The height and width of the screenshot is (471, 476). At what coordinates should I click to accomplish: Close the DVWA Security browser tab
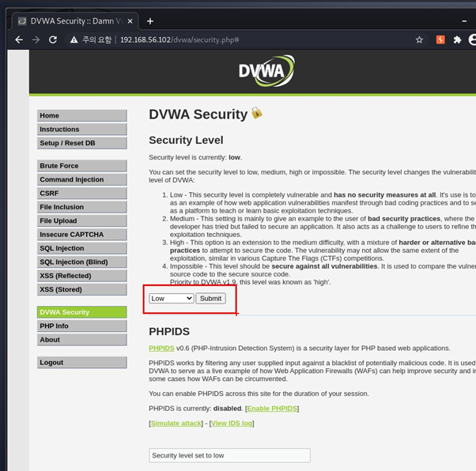pyautogui.click(x=130, y=21)
